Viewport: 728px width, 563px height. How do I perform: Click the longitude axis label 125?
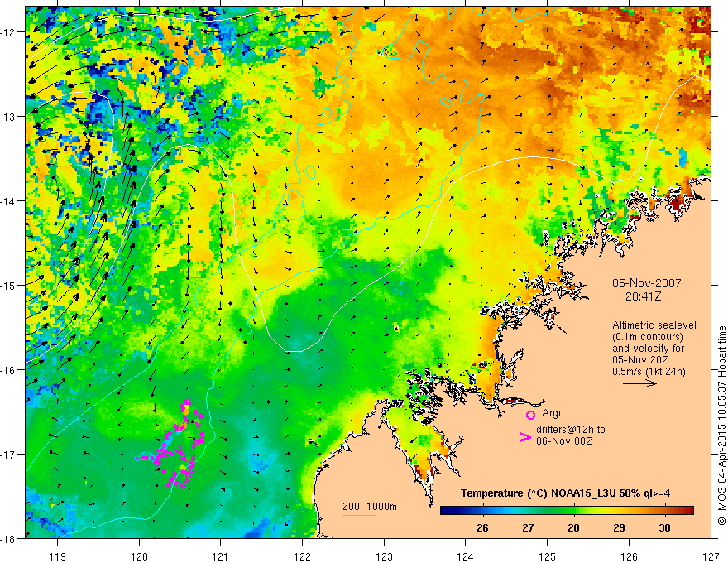[x=547, y=556]
